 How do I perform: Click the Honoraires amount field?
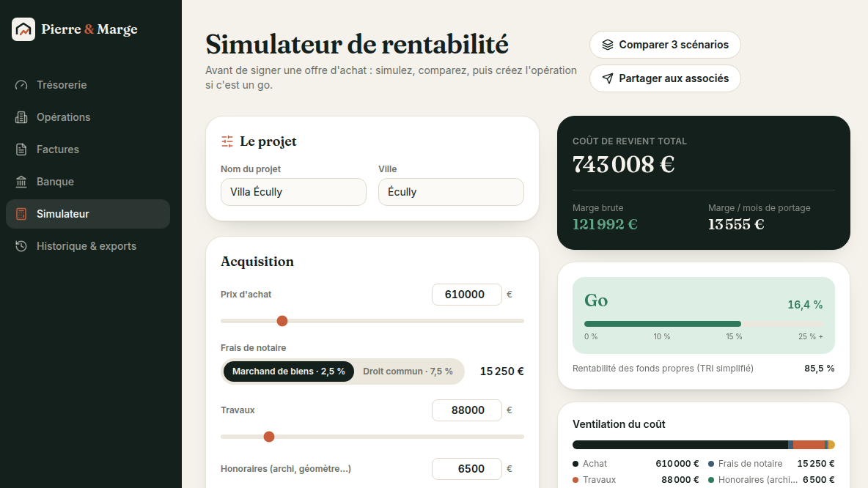point(467,469)
